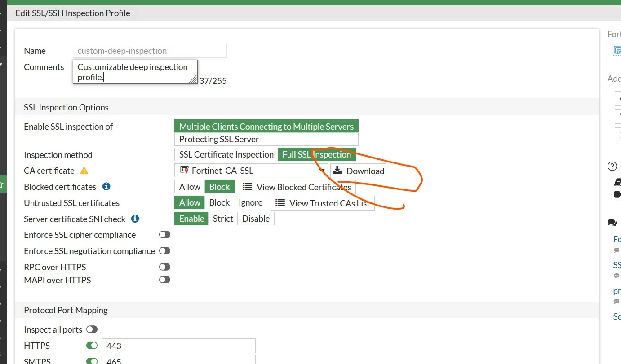Open the Fortinet_CA_SSL certificate dropdown
This screenshot has width=621, height=364.
pyautogui.click(x=251, y=171)
